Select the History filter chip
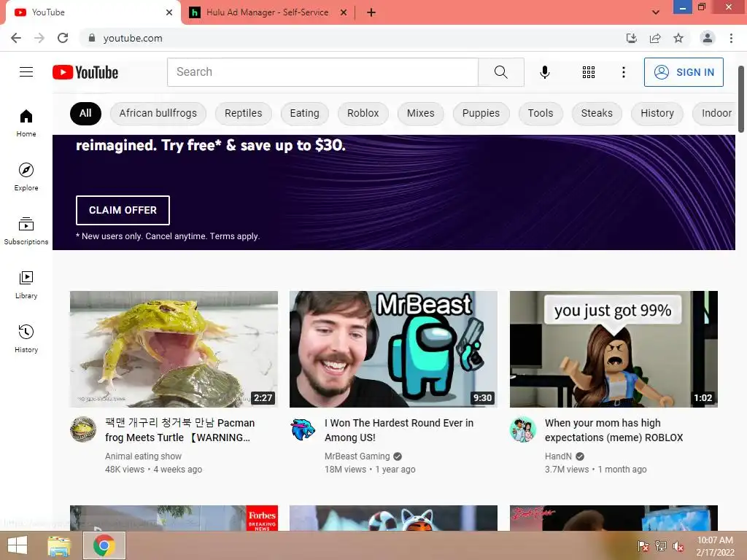747x560 pixels. [x=657, y=113]
